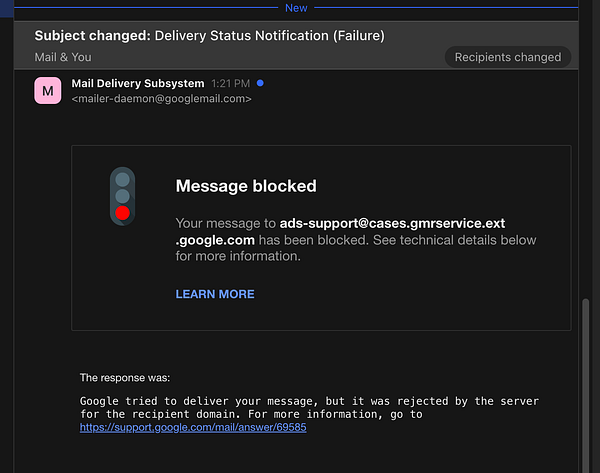The height and width of the screenshot is (473, 600).
Task: Click the traffic light blocked icon
Action: 122,195
